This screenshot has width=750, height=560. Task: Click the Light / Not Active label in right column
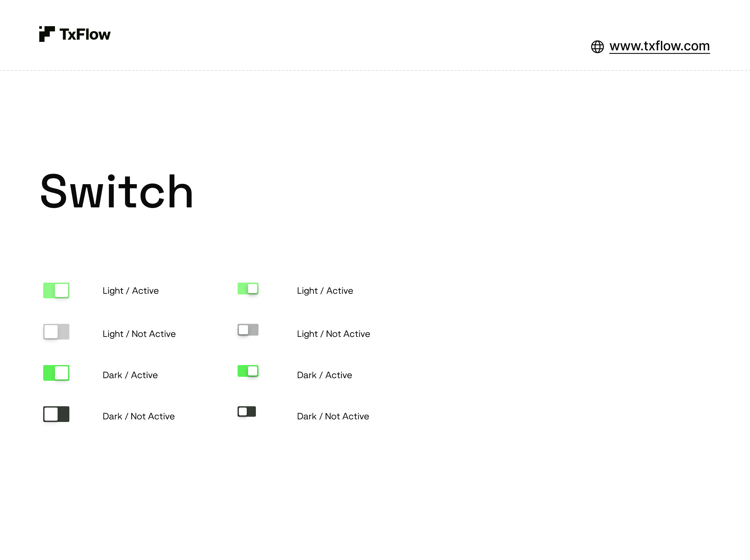[x=333, y=334]
